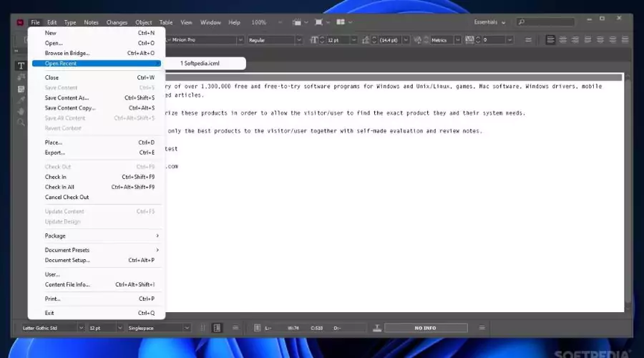644x358 pixels.
Task: Open the Essentials workspace switcher
Action: point(489,22)
